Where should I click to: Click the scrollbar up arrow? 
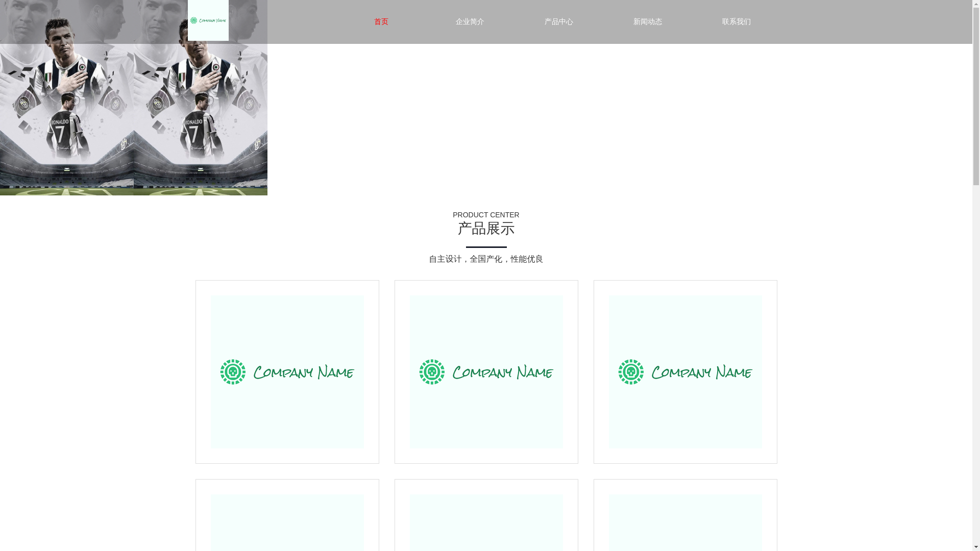[x=976, y=4]
